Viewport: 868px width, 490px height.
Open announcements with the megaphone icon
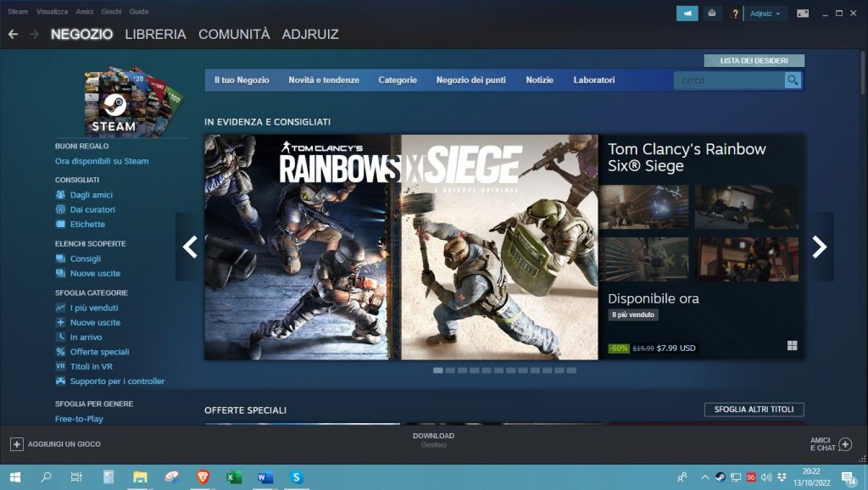pos(687,13)
